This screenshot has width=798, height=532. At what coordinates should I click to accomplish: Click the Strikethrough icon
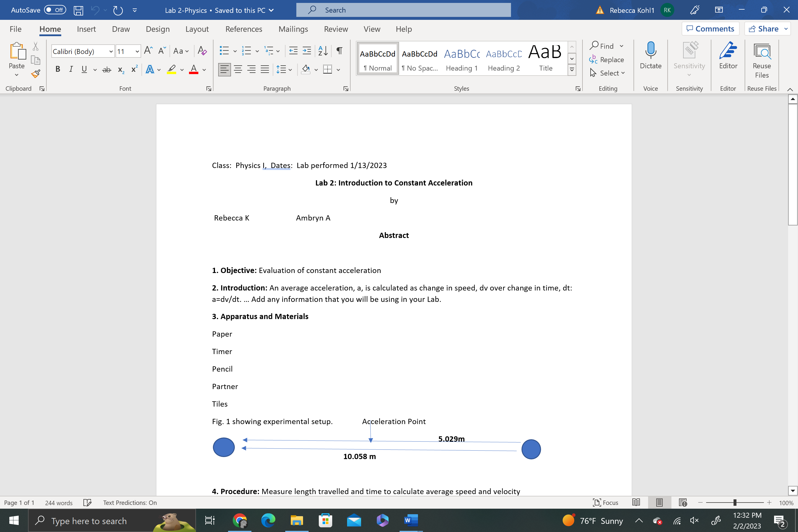point(106,69)
